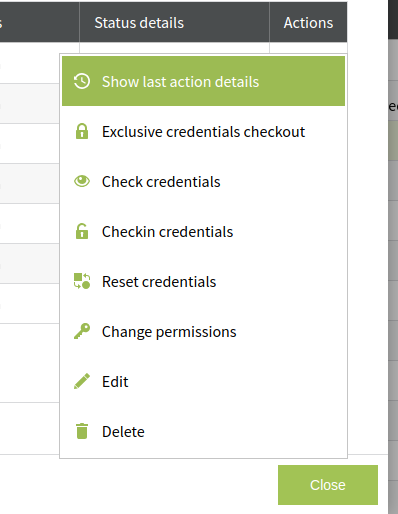The width and height of the screenshot is (398, 514).
Task: Click the Actions column header
Action: (x=308, y=22)
